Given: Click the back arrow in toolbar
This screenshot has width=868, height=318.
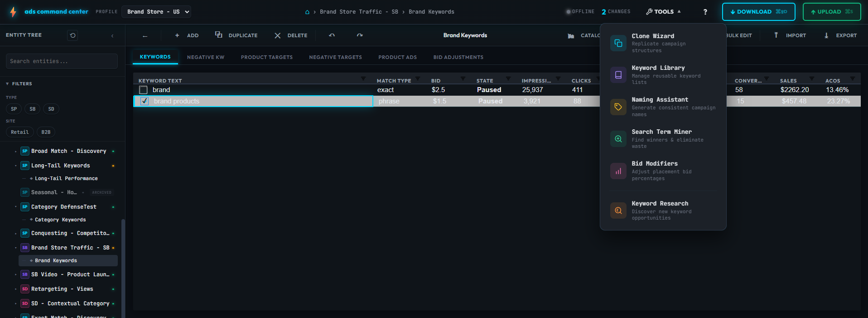Looking at the screenshot, I should 145,35.
